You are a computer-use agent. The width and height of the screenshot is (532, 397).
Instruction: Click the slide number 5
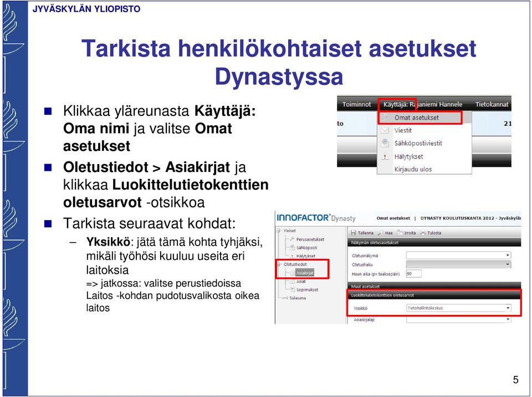516,379
